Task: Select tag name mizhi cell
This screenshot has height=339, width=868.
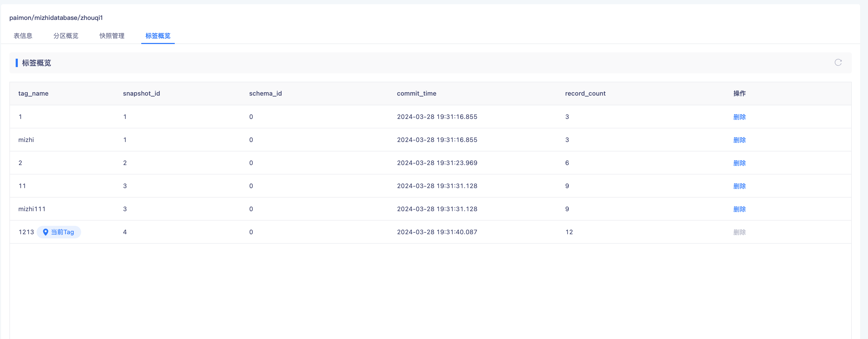Action: coord(26,140)
